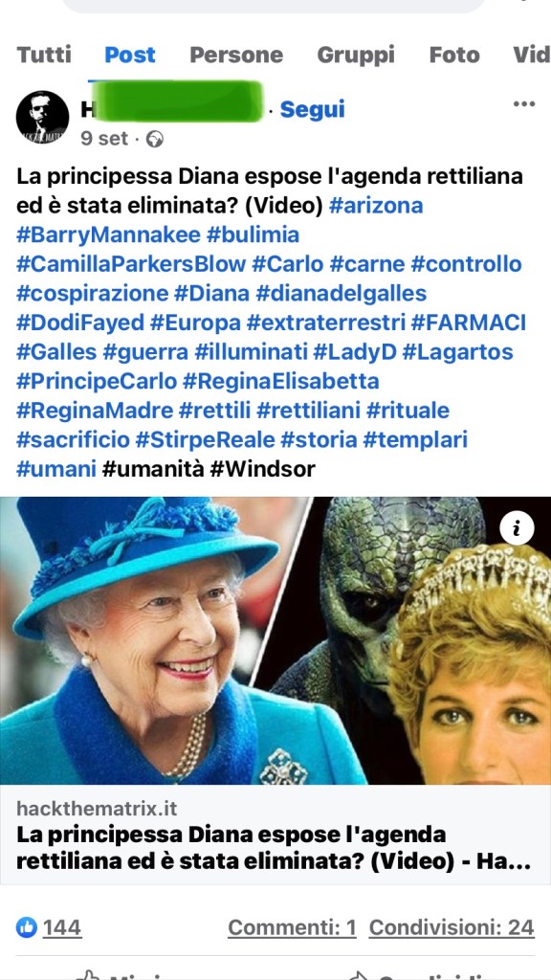Open Condivisioni: 24 shares list

(x=452, y=927)
